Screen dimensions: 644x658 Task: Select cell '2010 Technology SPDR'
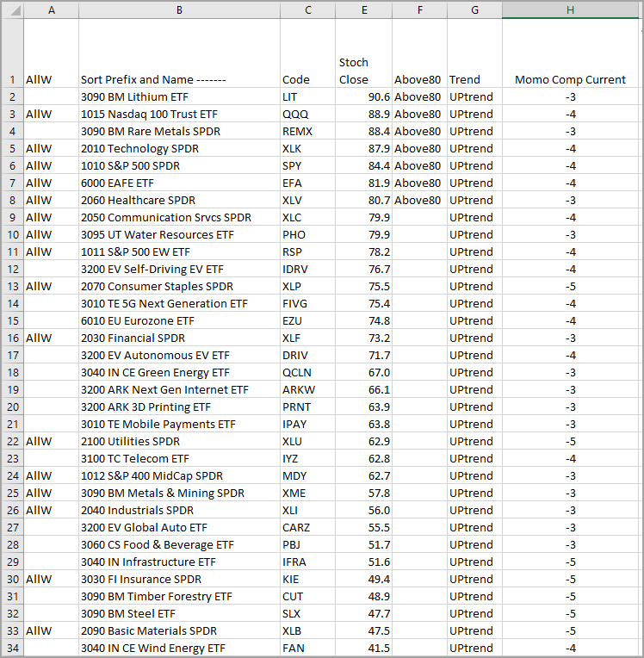[x=179, y=148]
